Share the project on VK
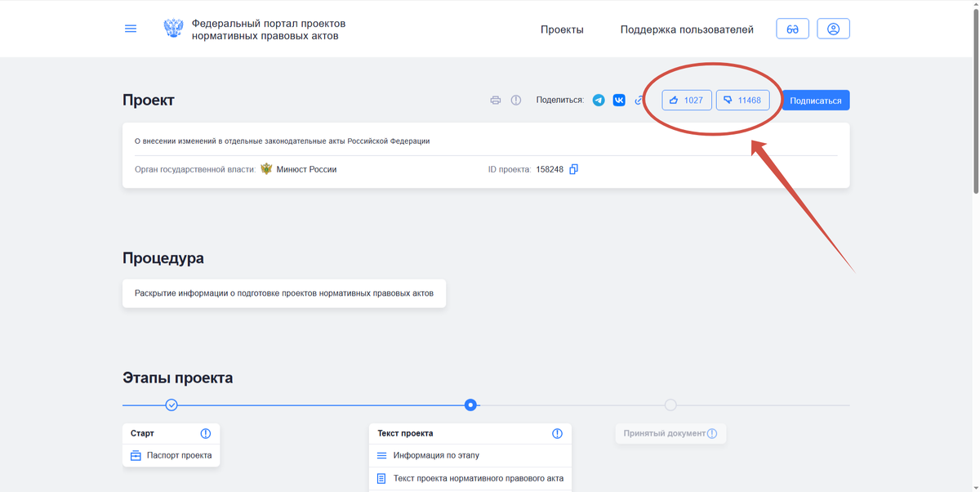This screenshot has height=492, width=980. (x=619, y=100)
